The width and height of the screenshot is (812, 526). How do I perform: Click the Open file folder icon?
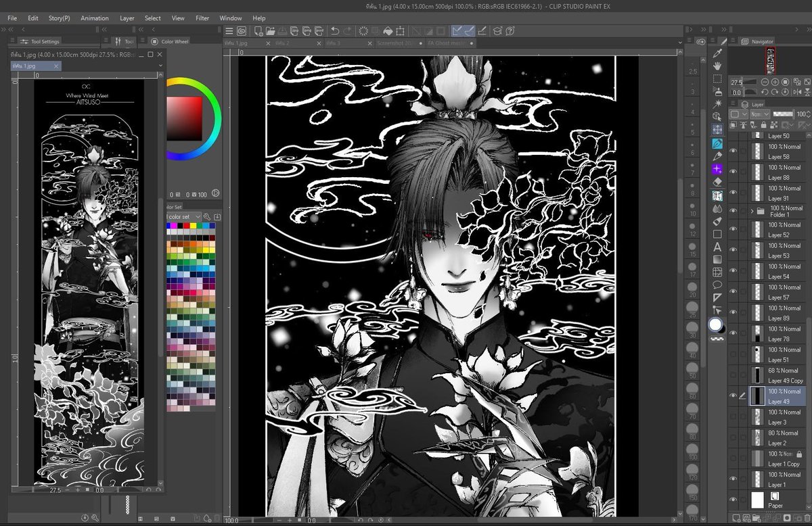[x=271, y=30]
